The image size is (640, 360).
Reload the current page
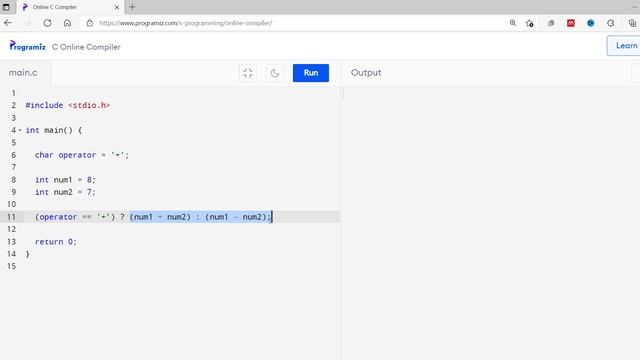pos(47,23)
